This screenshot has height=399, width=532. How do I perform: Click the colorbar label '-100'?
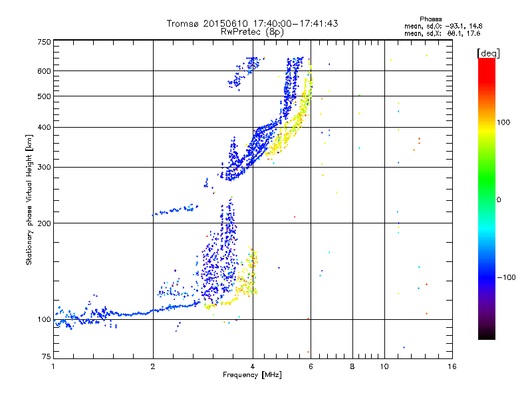[506, 277]
